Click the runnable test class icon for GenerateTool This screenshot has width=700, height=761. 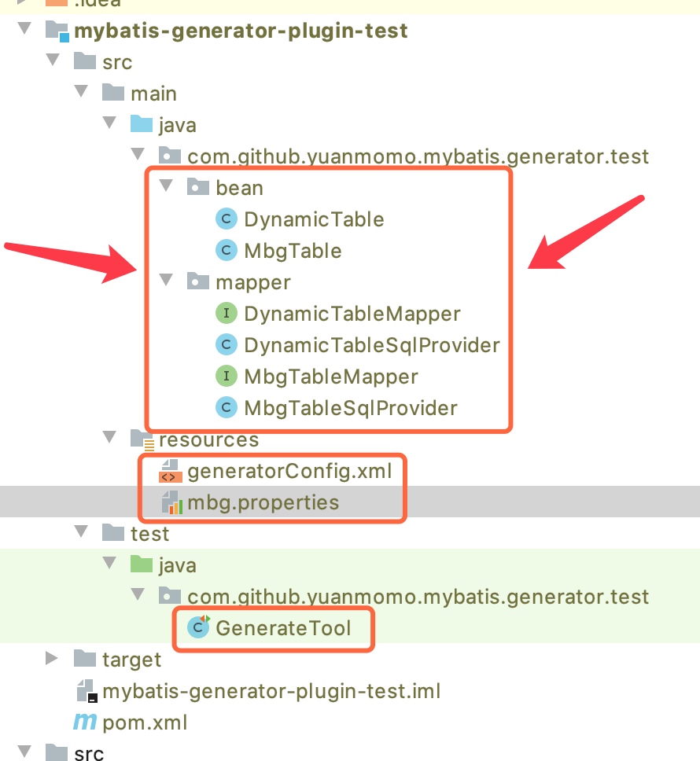click(x=197, y=627)
